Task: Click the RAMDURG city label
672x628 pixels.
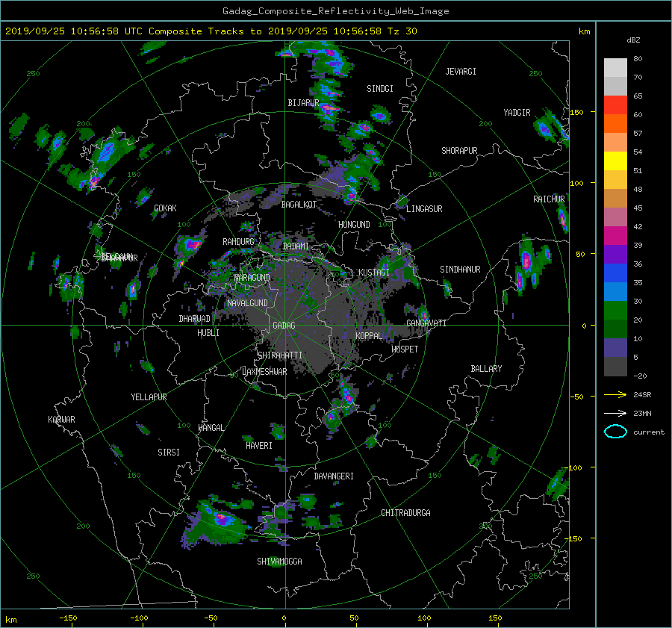Action: click(x=238, y=242)
